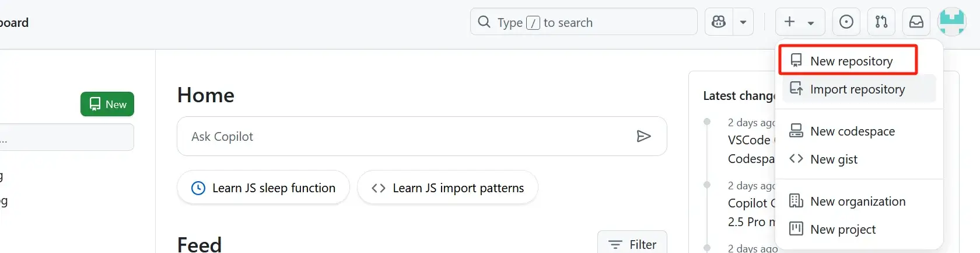Click the green New repository button
This screenshot has height=253, width=980.
107,104
